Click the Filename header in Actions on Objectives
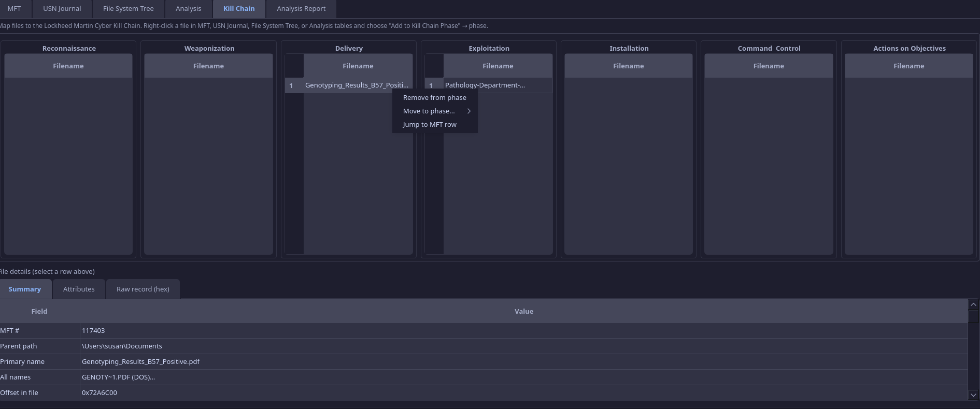This screenshot has height=409, width=980. tap(908, 66)
